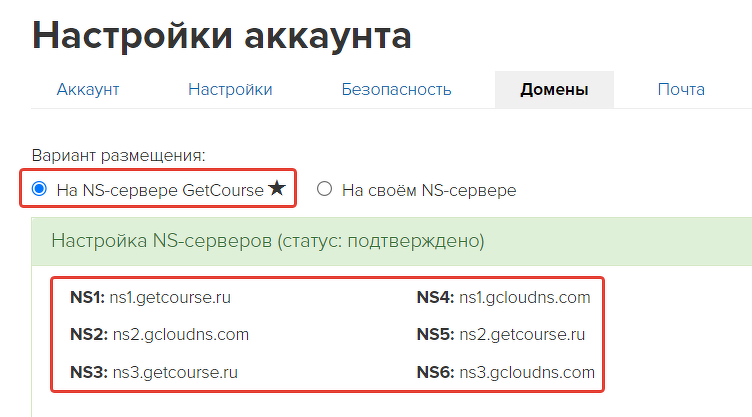This screenshot has width=752, height=417.
Task: Switch to the Настройки tab
Action: click(x=230, y=90)
